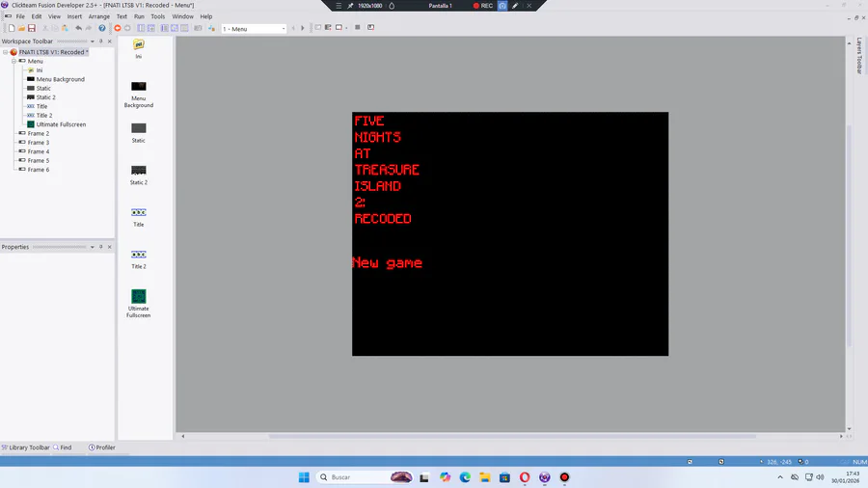Click the frame editor horizontal scrollbar
Screen dimensions: 868x488
click(x=511, y=436)
